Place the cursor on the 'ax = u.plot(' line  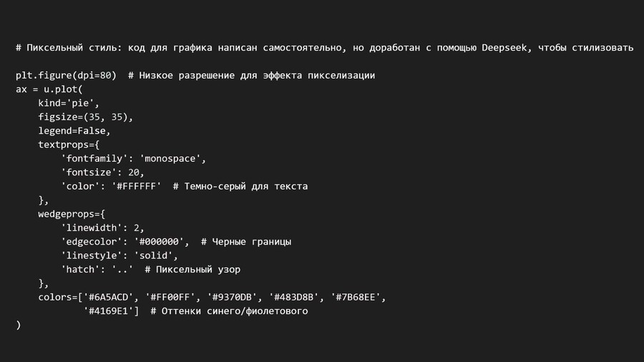pos(49,89)
